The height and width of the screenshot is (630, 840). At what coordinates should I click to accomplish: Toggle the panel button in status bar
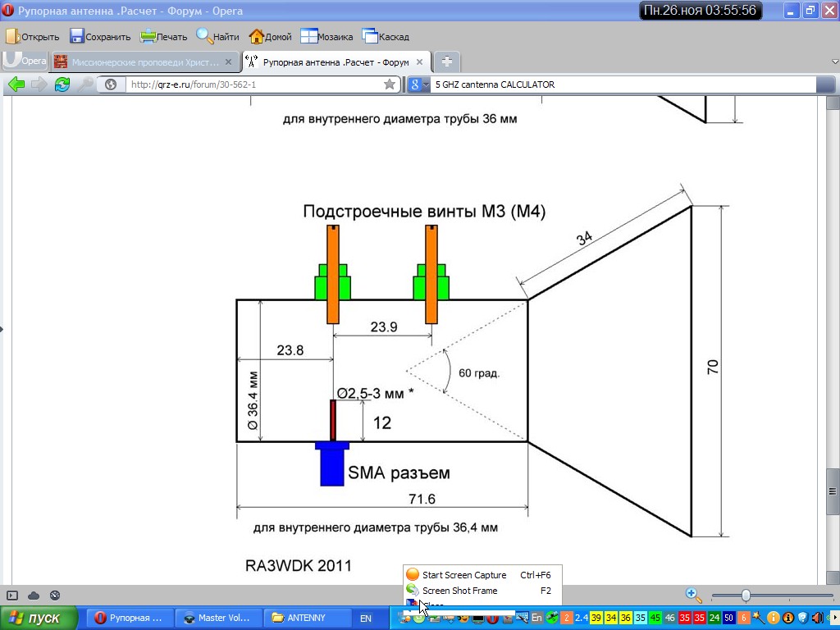click(12, 596)
